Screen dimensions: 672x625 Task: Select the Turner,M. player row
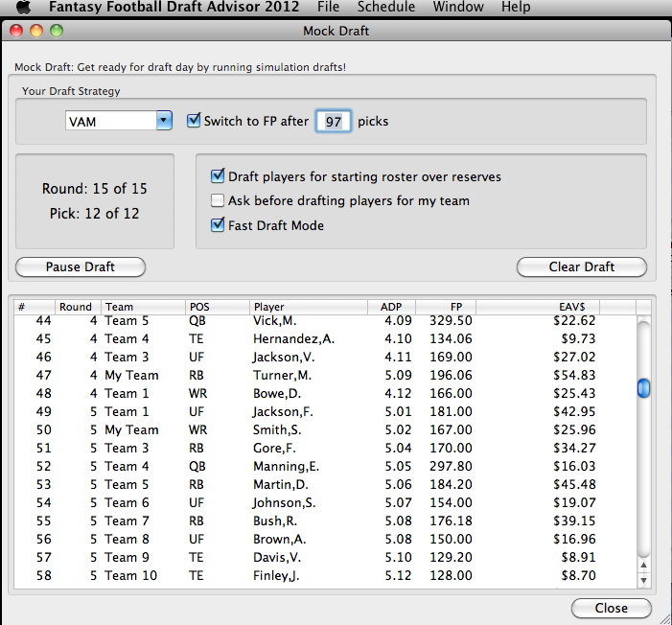pyautogui.click(x=325, y=375)
